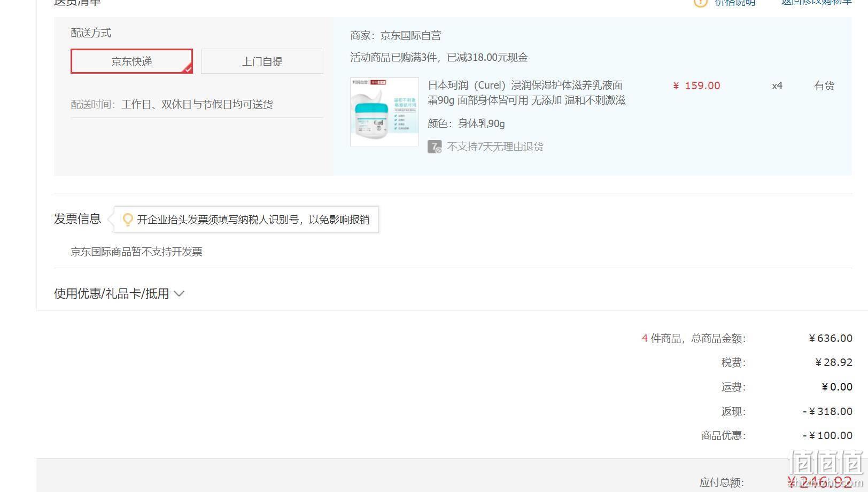Click 不支持7天无理由退货 notice text

tap(495, 146)
